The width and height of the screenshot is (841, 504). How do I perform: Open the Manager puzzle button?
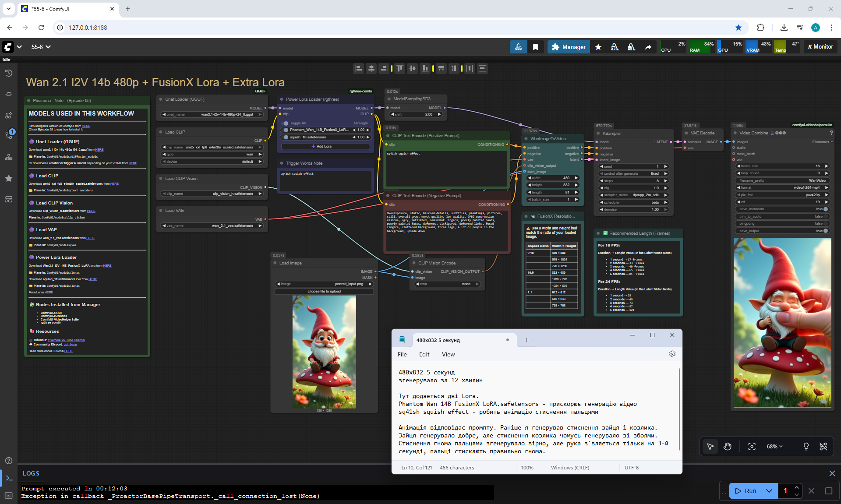[x=569, y=47]
